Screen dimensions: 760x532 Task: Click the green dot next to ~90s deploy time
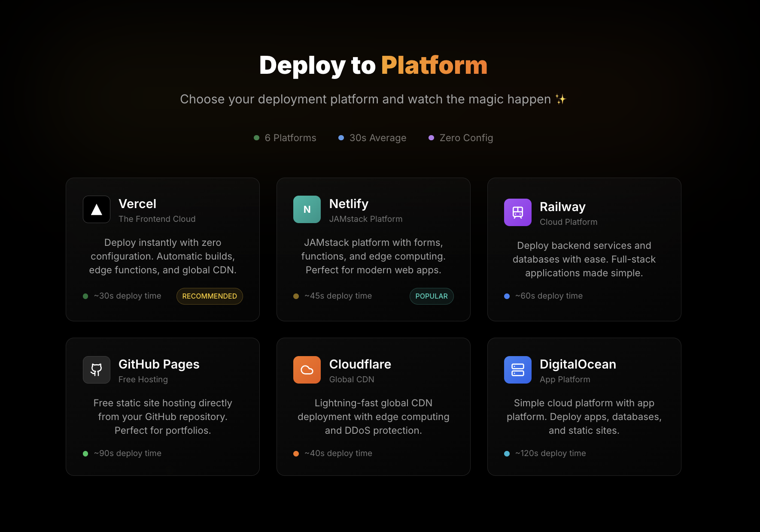[85, 453]
